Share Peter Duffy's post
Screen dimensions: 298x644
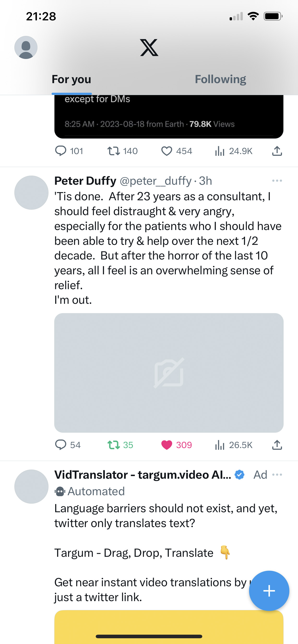(x=277, y=445)
